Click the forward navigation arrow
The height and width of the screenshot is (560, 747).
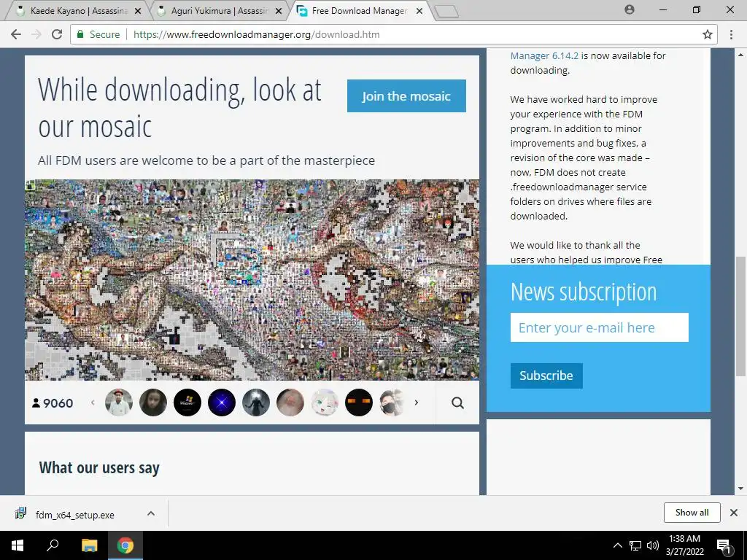36,34
